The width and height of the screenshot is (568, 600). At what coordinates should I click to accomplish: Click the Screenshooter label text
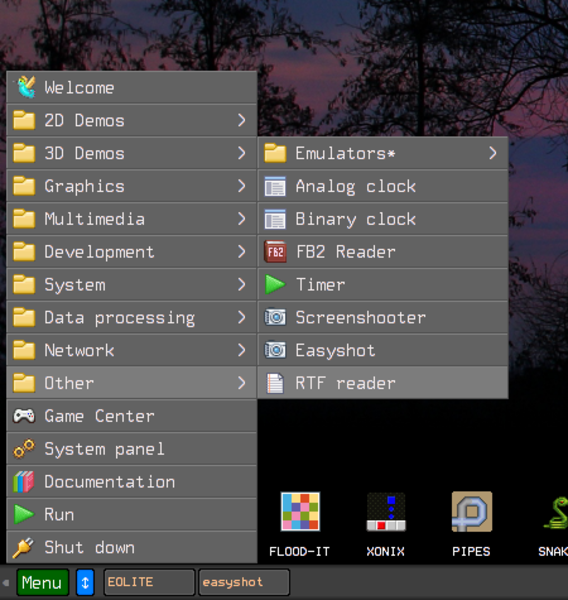click(x=361, y=318)
